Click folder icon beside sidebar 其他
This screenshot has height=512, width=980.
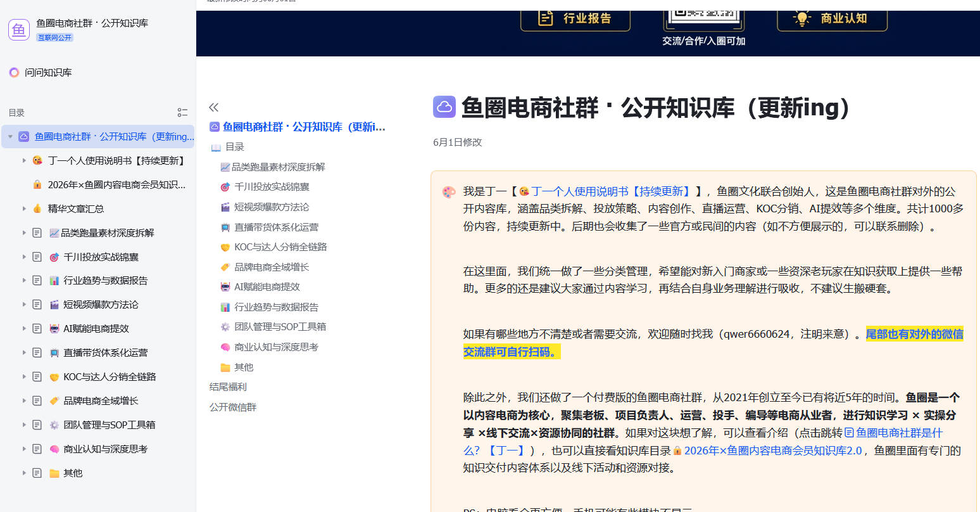[54, 473]
